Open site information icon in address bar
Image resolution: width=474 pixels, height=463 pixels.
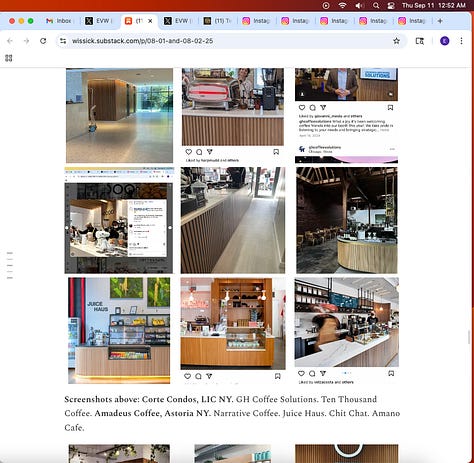click(x=63, y=41)
